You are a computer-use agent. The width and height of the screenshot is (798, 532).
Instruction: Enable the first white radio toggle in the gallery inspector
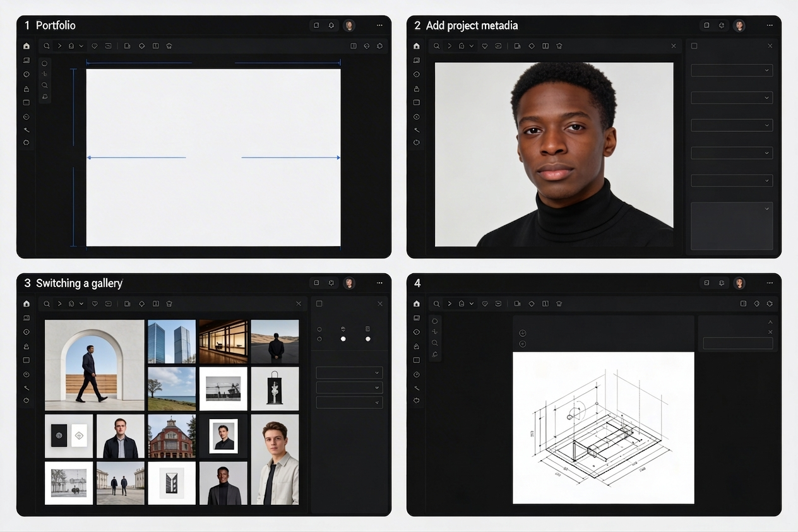coord(343,339)
